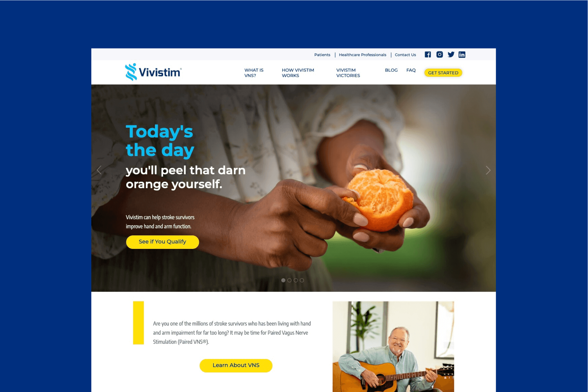Open the Facebook social icon
Image resolution: width=588 pixels, height=392 pixels.
(x=427, y=54)
